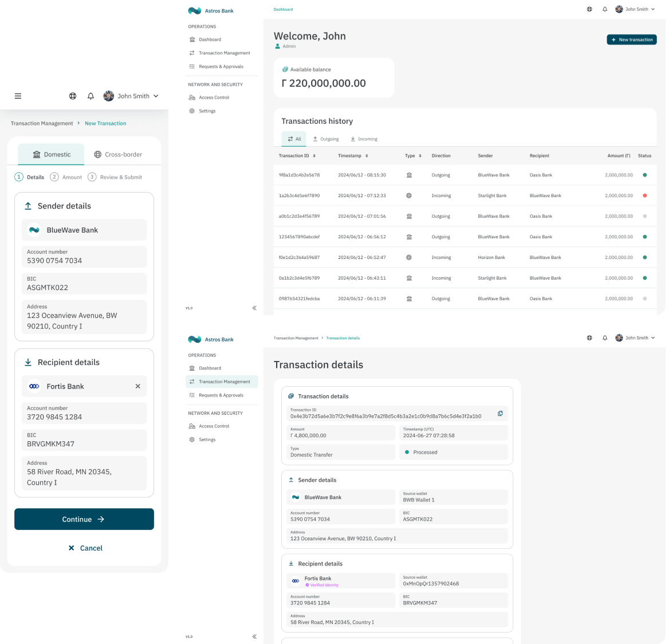Open notifications bell in dashboard top bar
The height and width of the screenshot is (644, 668).
[605, 9]
